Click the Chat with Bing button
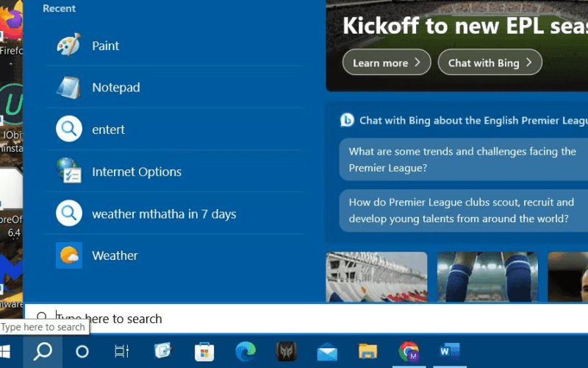 coord(490,63)
